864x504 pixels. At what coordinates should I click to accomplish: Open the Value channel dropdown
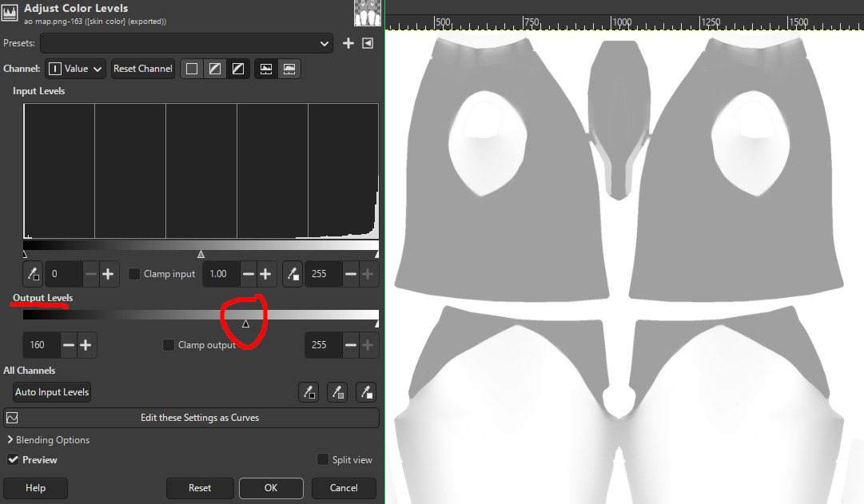[x=75, y=69]
